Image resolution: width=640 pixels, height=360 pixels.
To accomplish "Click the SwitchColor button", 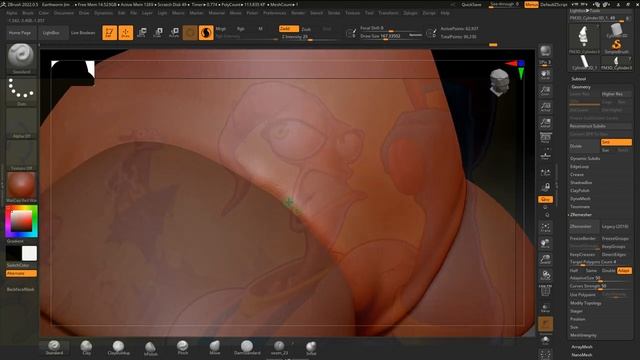I will [x=18, y=265].
